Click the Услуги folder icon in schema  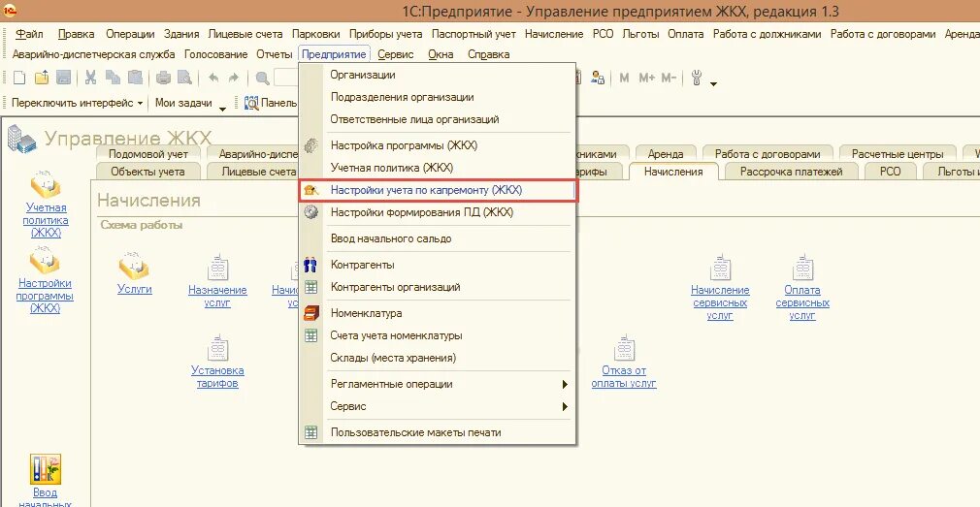tap(134, 267)
